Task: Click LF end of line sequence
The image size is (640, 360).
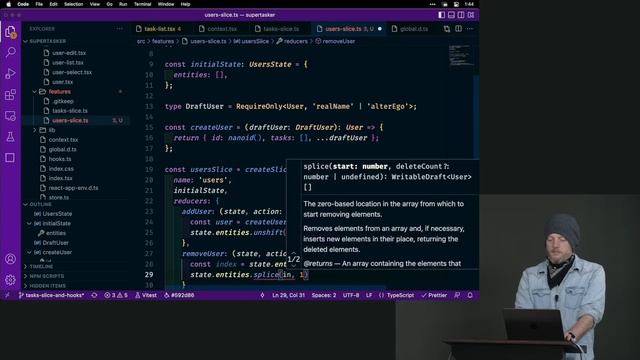Action: (x=369, y=295)
